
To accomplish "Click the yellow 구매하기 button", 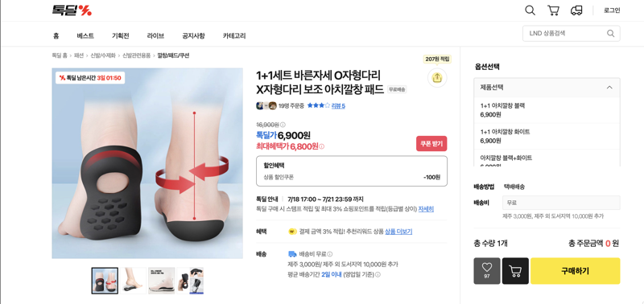I will click(x=575, y=271).
